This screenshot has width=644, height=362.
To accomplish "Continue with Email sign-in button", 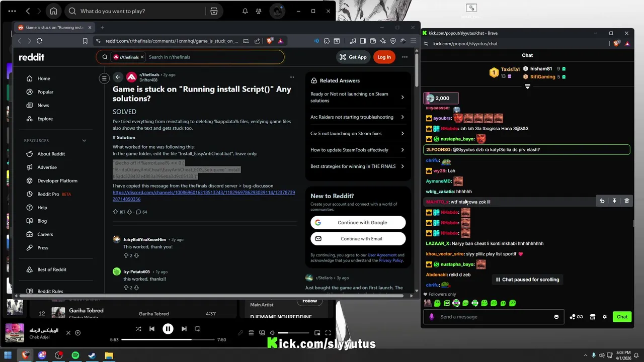I will (358, 239).
